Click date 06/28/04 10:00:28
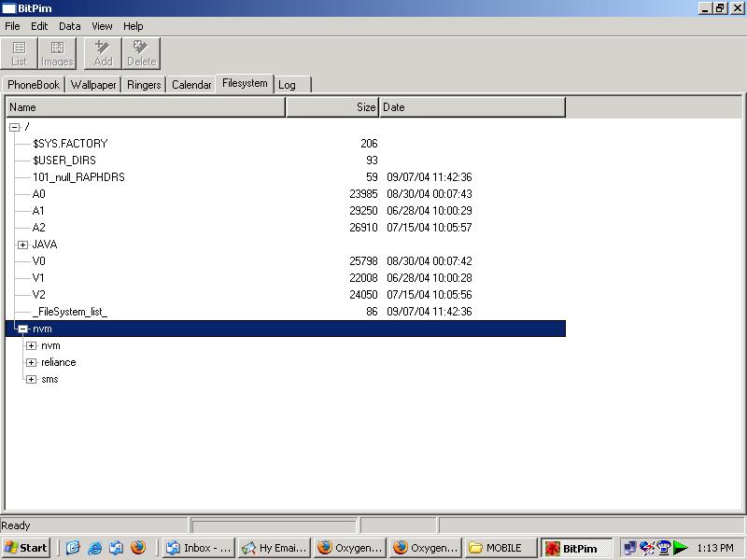 [x=430, y=277]
